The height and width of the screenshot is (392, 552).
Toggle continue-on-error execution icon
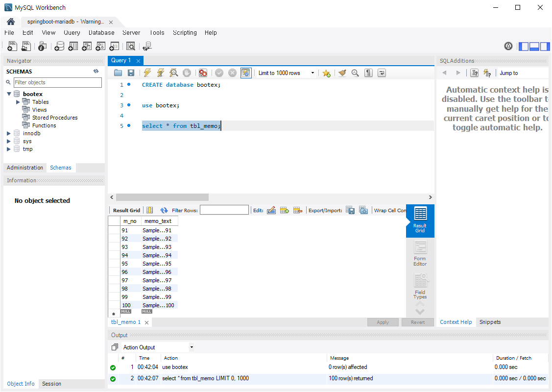203,73
